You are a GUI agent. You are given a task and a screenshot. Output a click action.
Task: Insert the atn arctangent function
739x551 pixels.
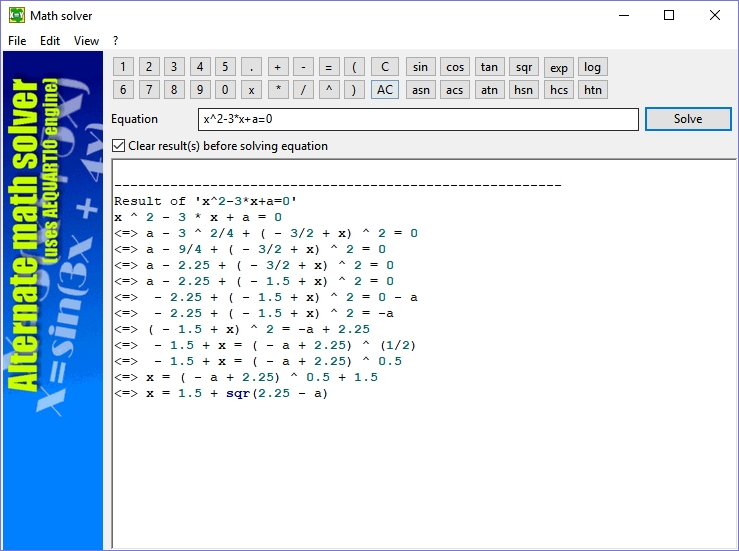(x=489, y=90)
